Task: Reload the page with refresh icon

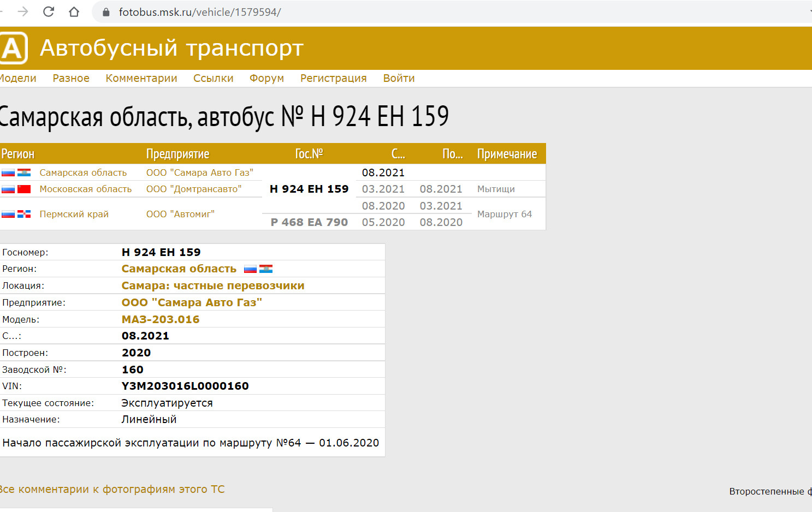Action: (49, 11)
